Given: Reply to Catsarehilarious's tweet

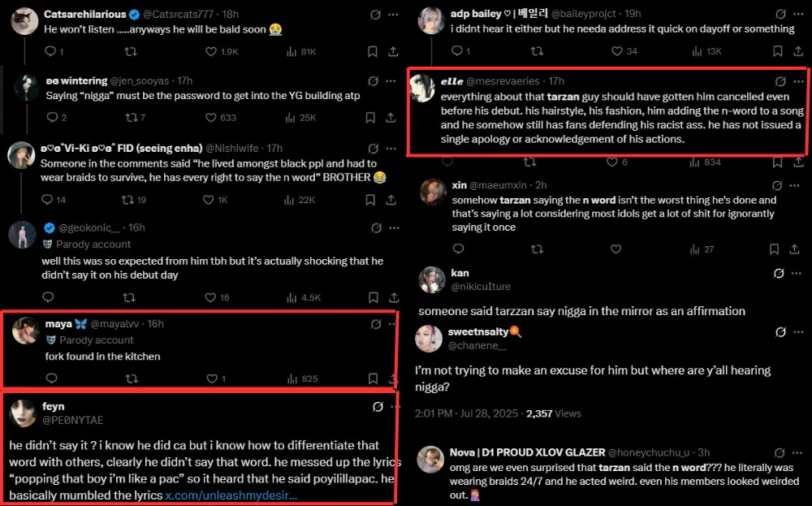Looking at the screenshot, I should [50, 51].
